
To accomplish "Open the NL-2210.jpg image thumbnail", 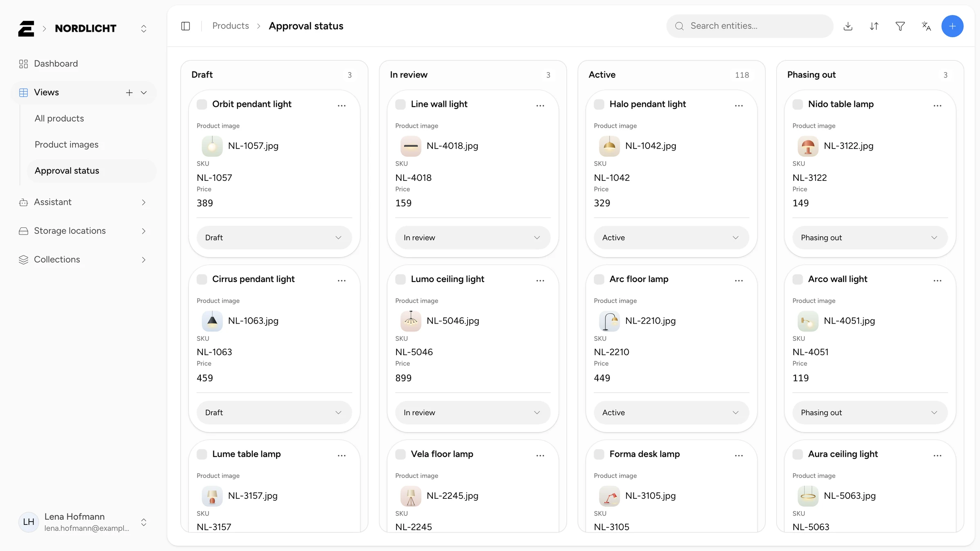I will pos(610,321).
